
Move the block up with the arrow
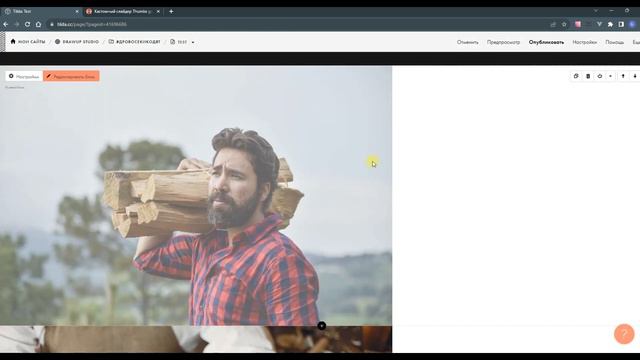(x=623, y=76)
